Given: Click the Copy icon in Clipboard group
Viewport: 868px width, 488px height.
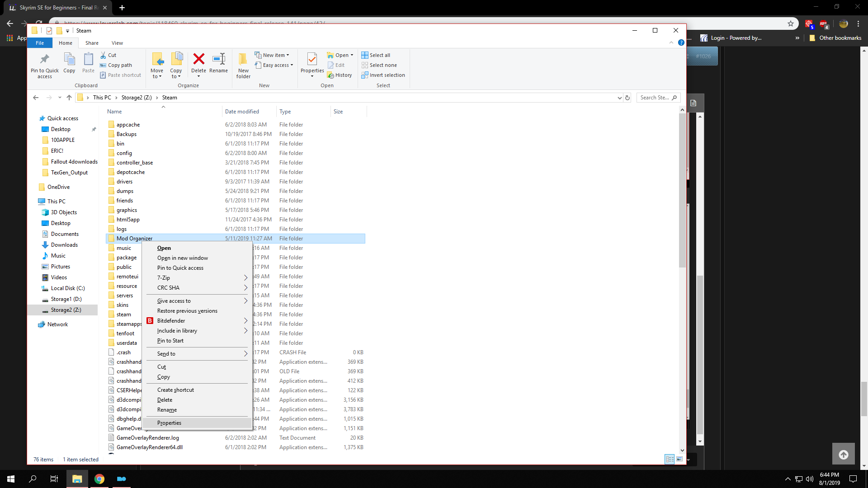Looking at the screenshot, I should [x=69, y=63].
